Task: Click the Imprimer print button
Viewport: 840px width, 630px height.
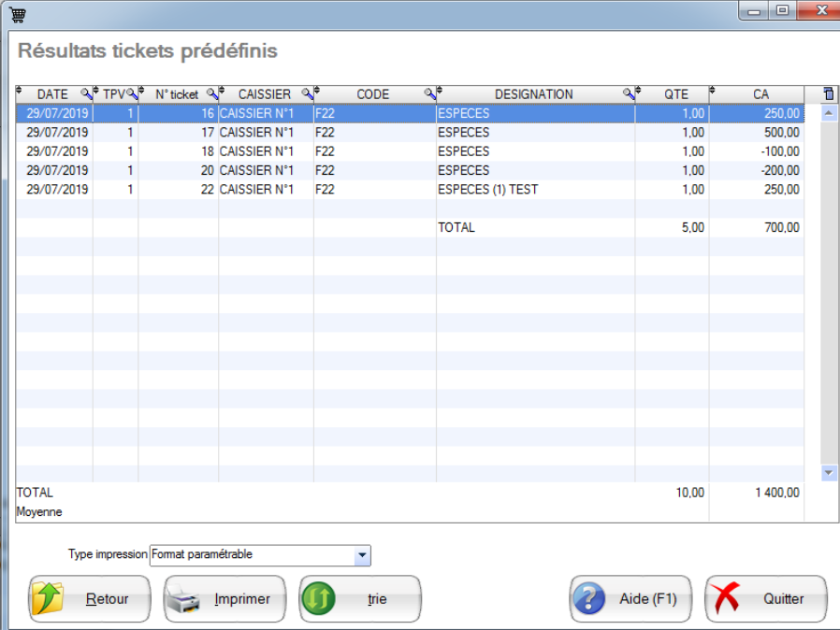Action: (x=225, y=599)
